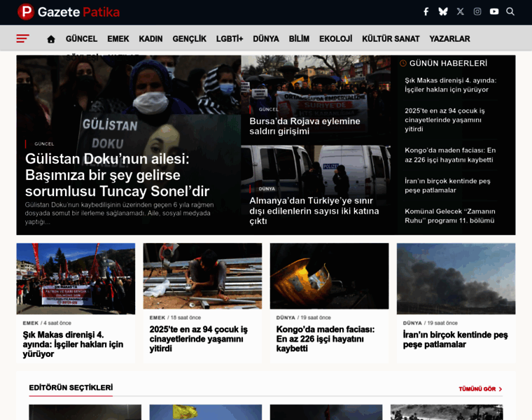Open the Facebook social icon

pyautogui.click(x=426, y=12)
